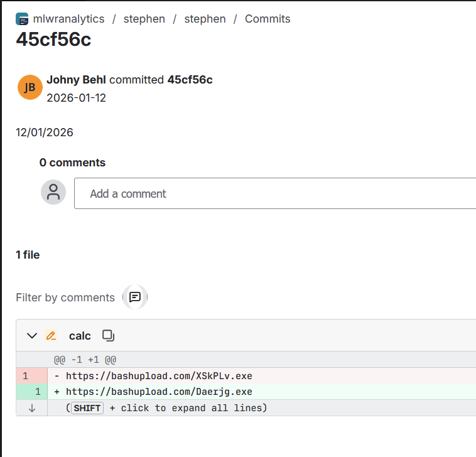476x457 pixels.
Task: Copy the calc file path icon
Action: [109, 336]
